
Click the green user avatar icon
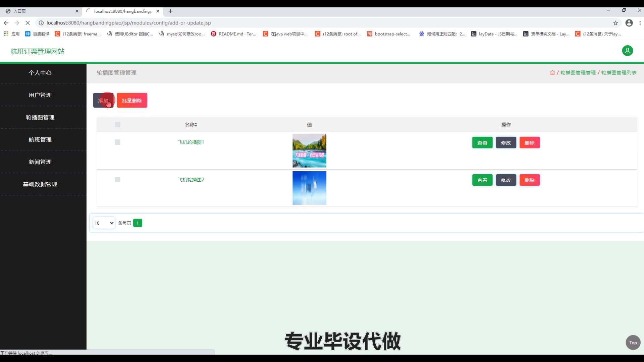(x=627, y=51)
